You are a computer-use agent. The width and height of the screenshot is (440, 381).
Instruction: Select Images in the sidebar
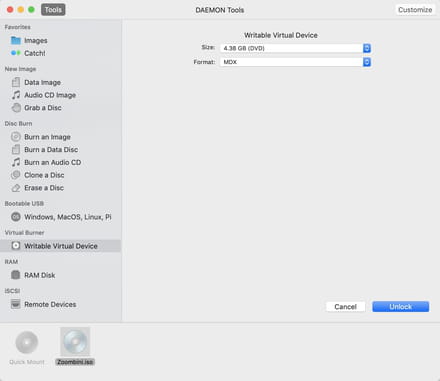(x=36, y=41)
